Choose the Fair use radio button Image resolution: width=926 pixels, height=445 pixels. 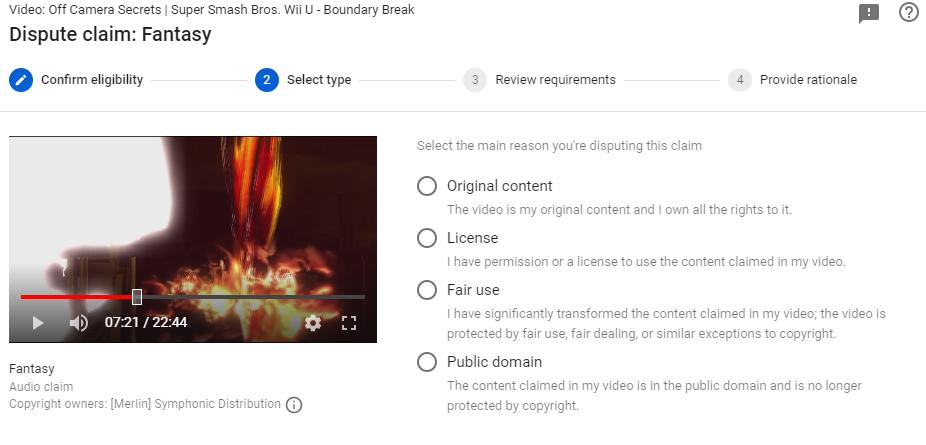tap(427, 290)
